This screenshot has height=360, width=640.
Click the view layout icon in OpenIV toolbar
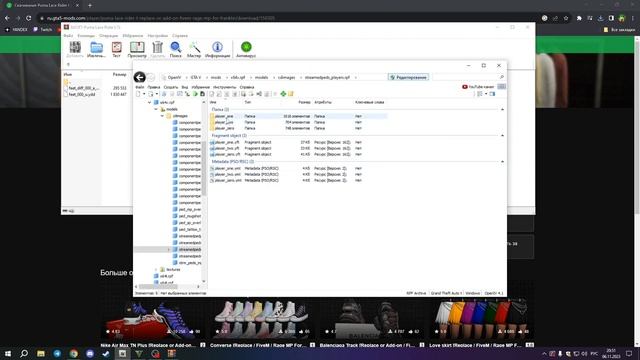click(480, 94)
